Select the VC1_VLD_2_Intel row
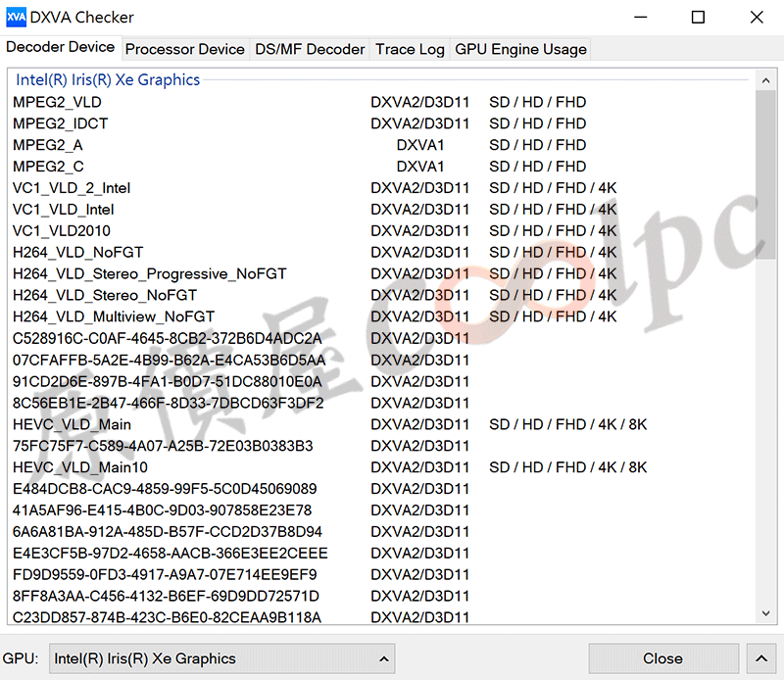Screen dimensions: 784x680 pyautogui.click(x=381, y=188)
